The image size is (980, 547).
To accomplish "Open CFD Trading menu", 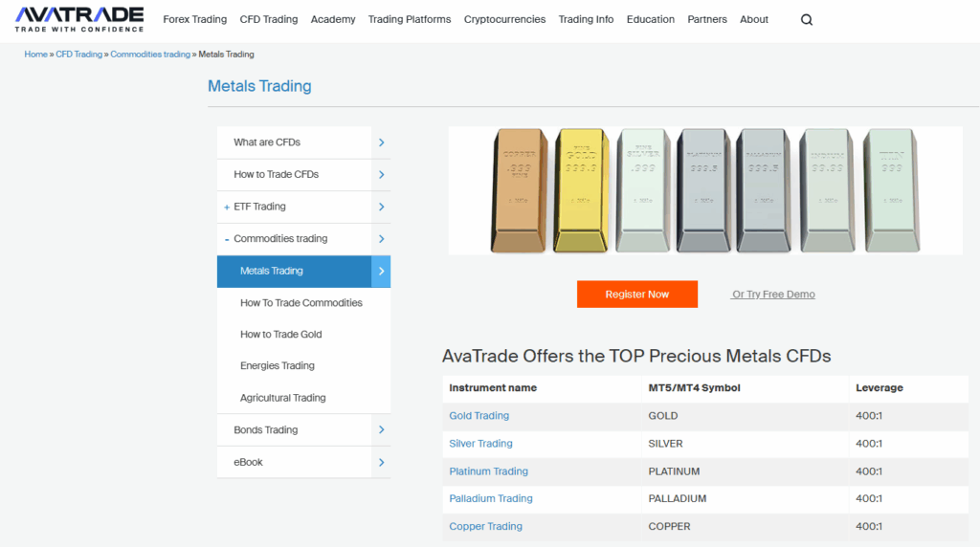I will coord(269,19).
